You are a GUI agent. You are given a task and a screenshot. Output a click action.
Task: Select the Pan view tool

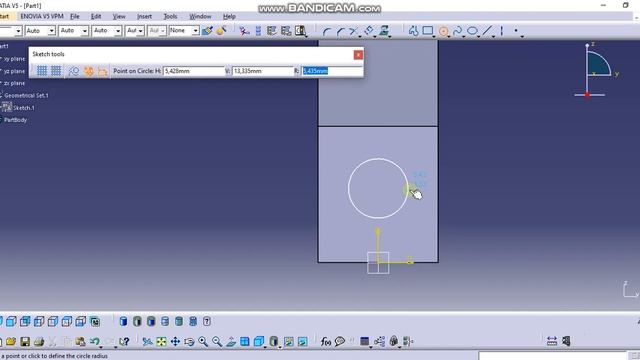[x=175, y=341]
